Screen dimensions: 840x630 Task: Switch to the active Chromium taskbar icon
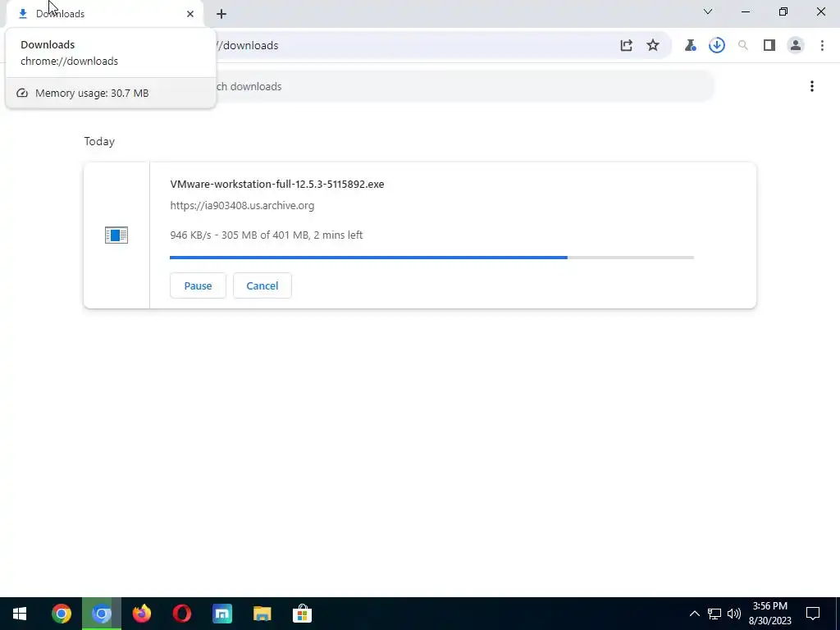point(102,614)
